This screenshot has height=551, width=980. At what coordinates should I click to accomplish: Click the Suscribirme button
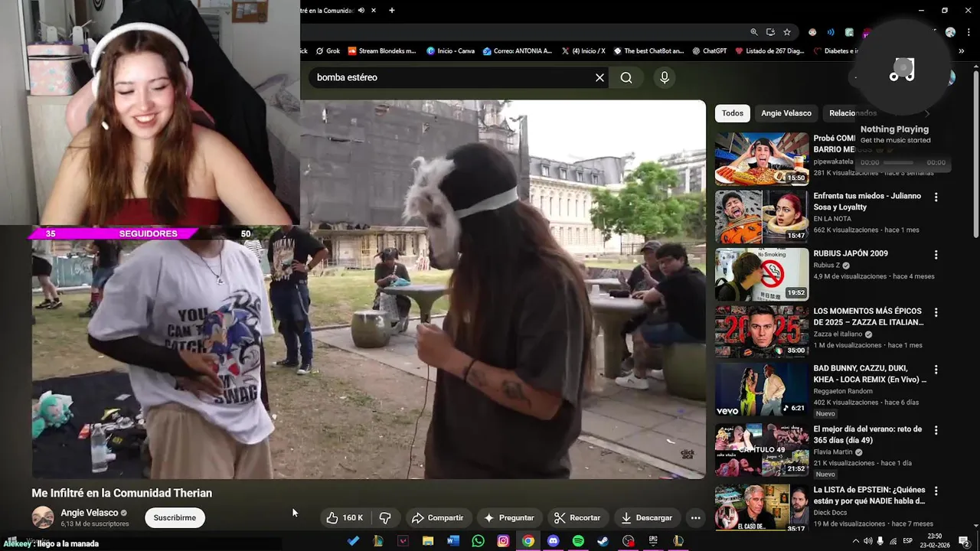point(175,518)
